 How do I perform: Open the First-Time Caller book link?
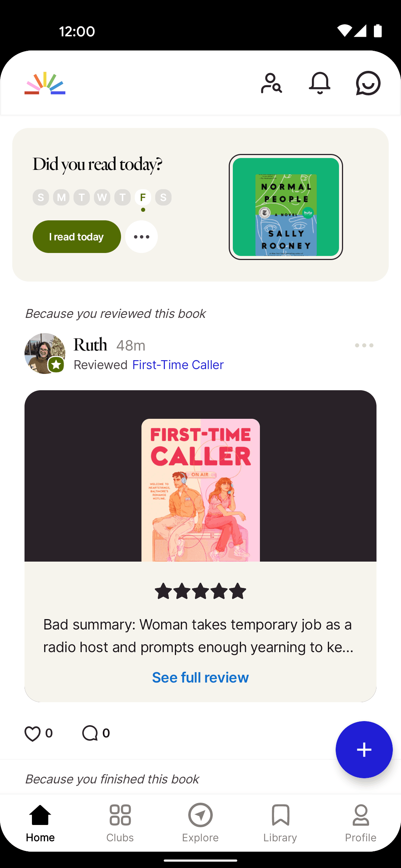178,365
